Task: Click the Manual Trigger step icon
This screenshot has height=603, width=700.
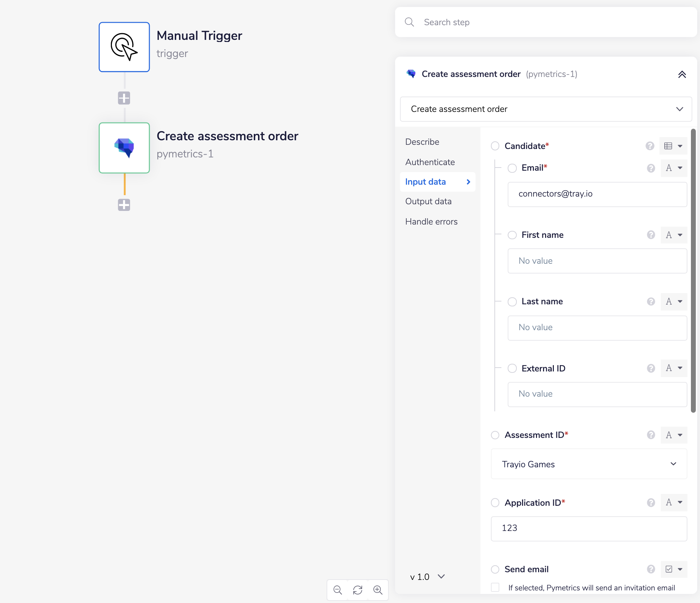Action: (x=124, y=47)
